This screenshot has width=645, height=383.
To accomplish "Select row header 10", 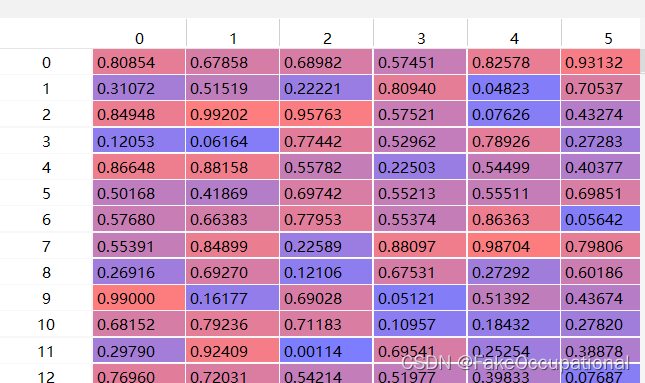I will (x=46, y=325).
